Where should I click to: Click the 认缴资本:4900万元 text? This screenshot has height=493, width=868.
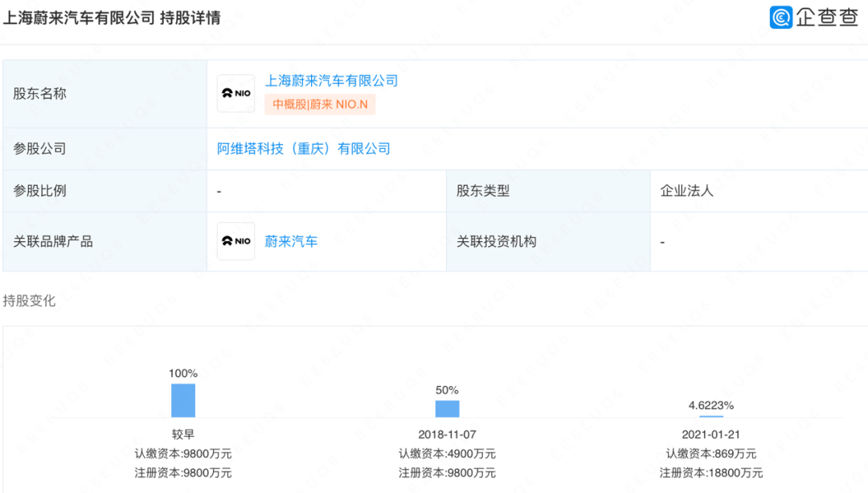448,454
